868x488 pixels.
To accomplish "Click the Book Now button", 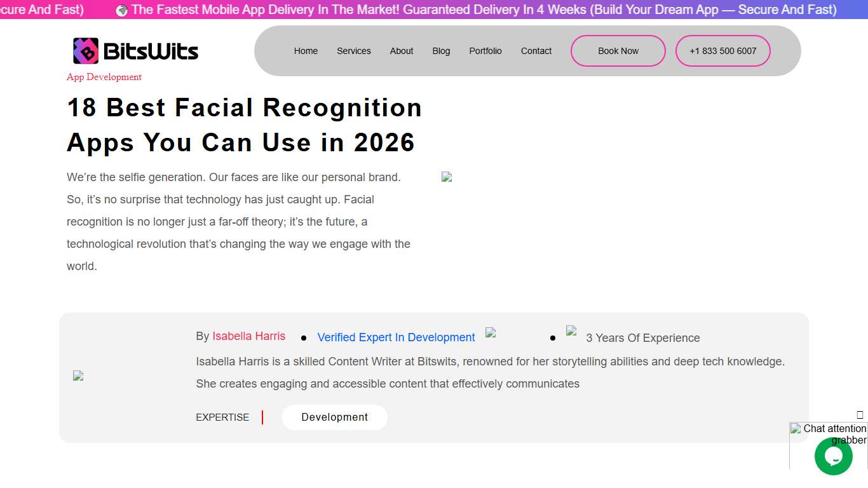I will [x=617, y=51].
